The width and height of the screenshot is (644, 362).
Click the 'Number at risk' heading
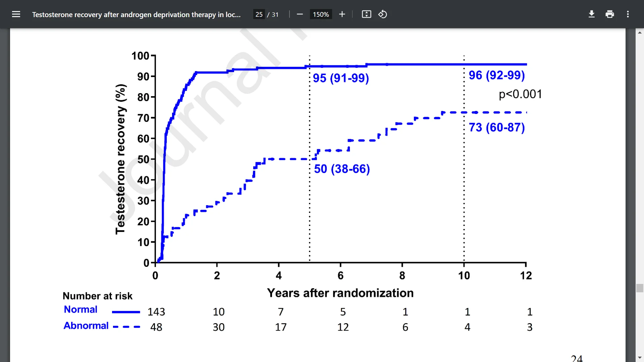pyautogui.click(x=97, y=296)
